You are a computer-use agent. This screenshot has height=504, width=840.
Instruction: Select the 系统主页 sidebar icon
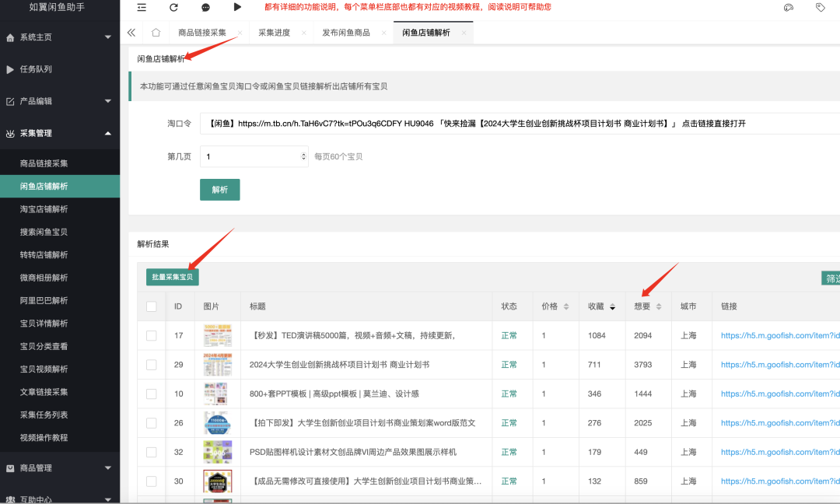point(9,37)
